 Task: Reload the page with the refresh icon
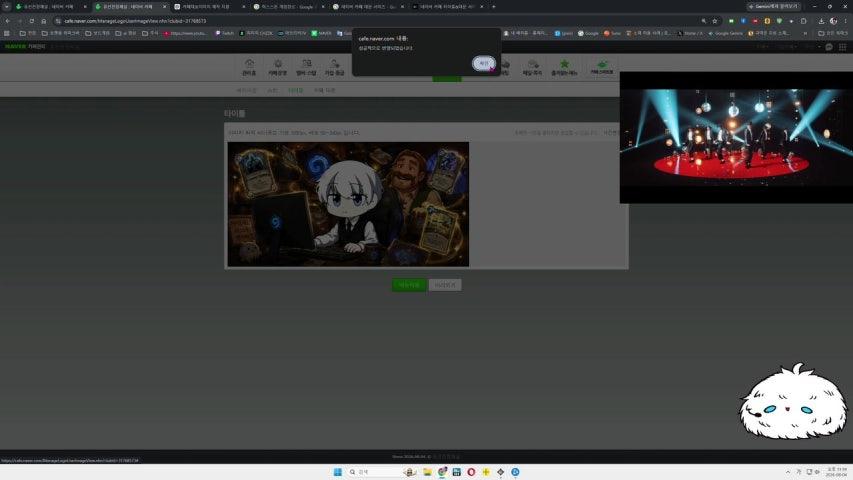(x=32, y=21)
